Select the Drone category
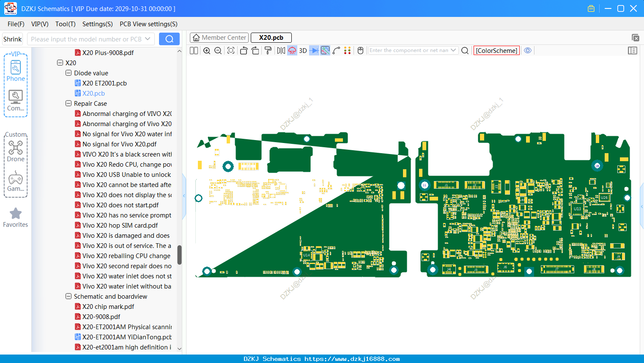This screenshot has width=644, height=363. [16, 151]
